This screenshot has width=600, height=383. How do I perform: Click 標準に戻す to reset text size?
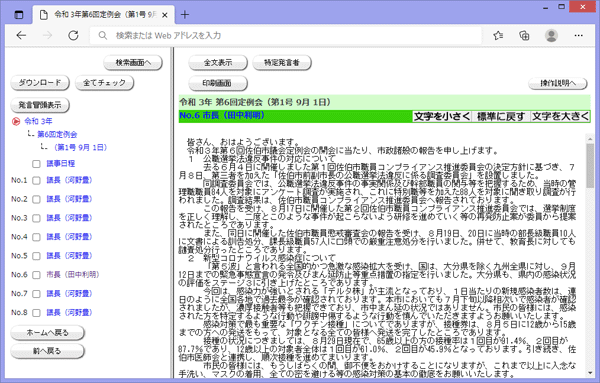click(501, 116)
